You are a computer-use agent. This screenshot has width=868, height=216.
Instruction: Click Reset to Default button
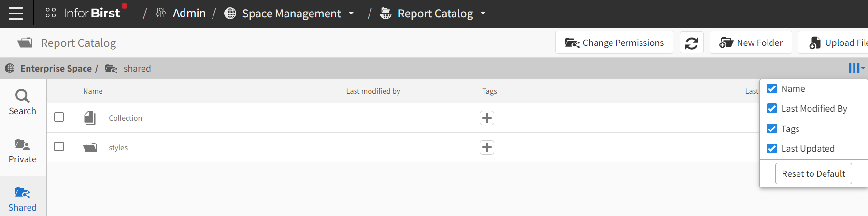813,173
